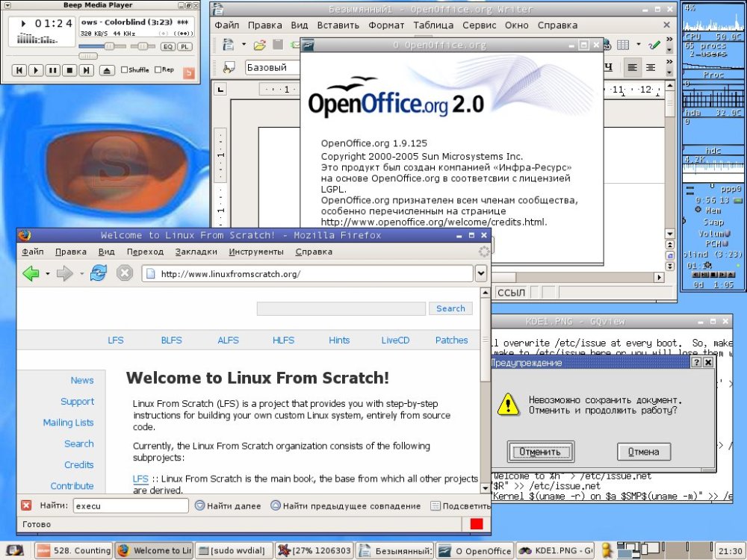747x560 pixels.
Task: Click the ruler tab stop type button
Action: [x=220, y=89]
